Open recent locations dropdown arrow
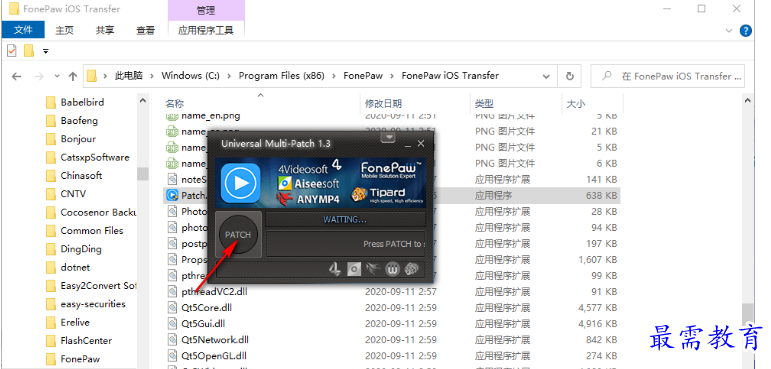 (x=57, y=76)
